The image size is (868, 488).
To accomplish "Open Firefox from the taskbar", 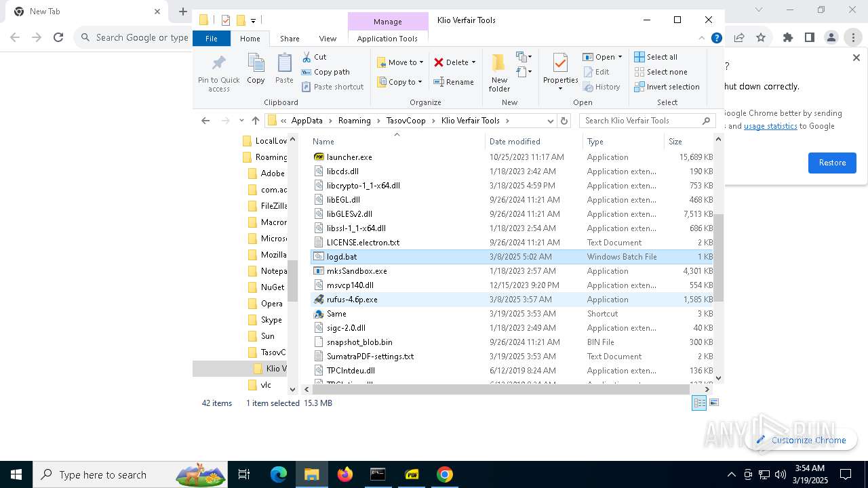I will [x=345, y=474].
